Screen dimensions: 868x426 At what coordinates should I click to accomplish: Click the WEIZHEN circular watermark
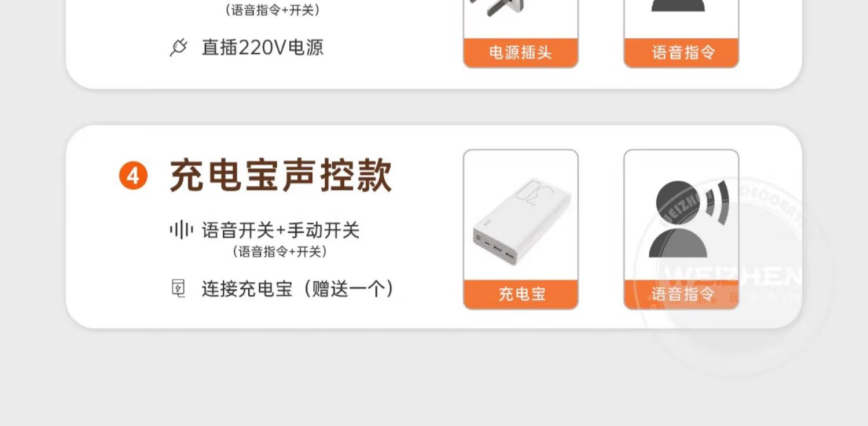(734, 277)
